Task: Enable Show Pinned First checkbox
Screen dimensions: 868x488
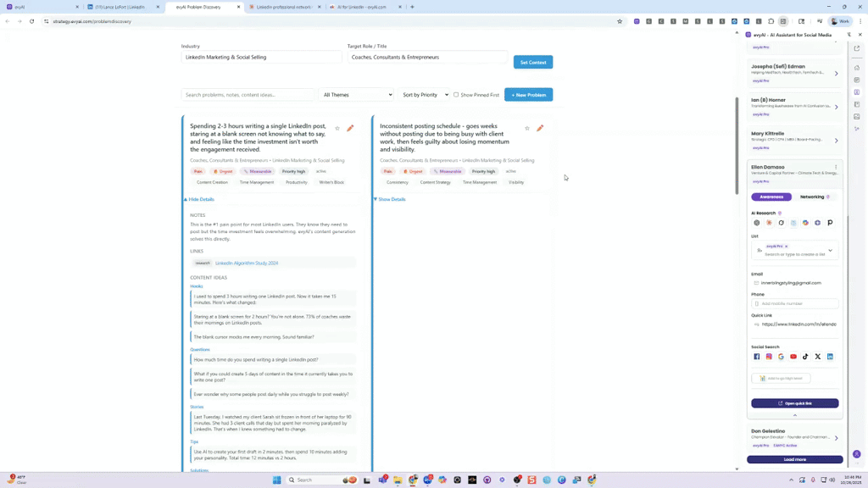Action: (x=456, y=95)
